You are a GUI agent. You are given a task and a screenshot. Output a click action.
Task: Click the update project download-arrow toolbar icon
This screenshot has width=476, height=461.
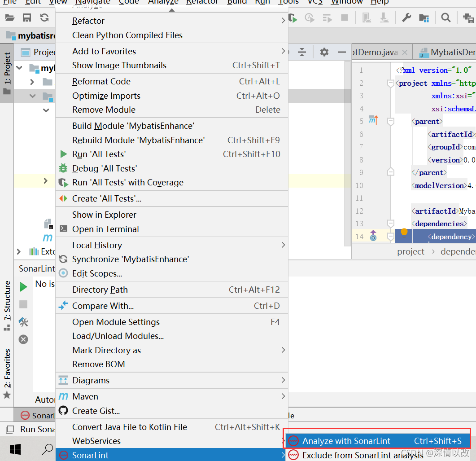click(384, 18)
